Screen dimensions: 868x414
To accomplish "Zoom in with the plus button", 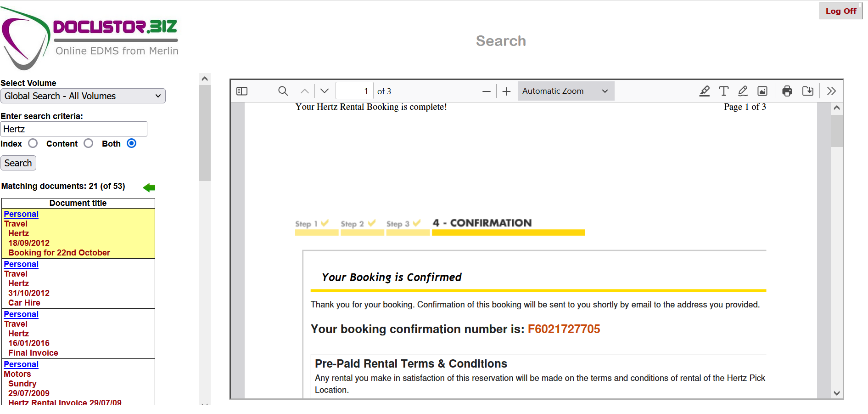I will (506, 91).
